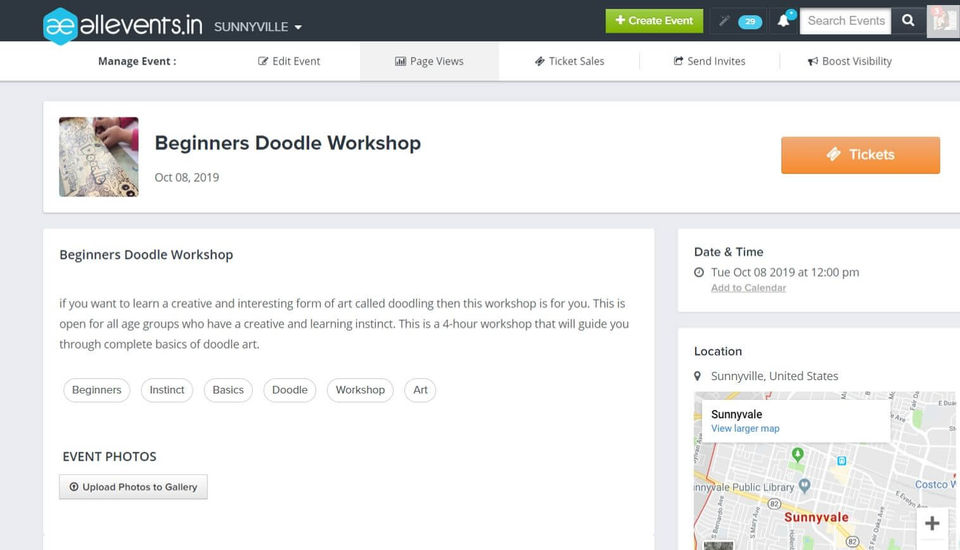Screen dimensions: 960x550
Task: Click the Boost Visibility megaphone icon
Action: click(x=812, y=61)
